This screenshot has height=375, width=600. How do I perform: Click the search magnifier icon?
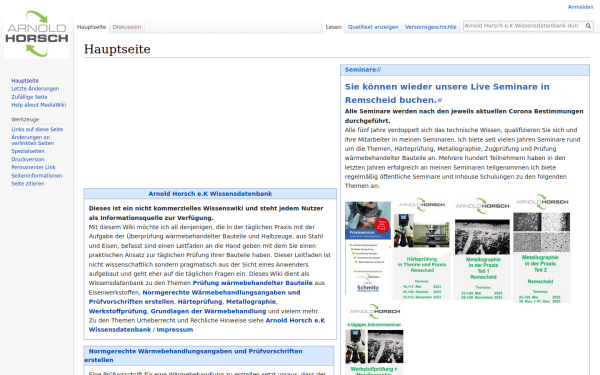[x=588, y=26]
